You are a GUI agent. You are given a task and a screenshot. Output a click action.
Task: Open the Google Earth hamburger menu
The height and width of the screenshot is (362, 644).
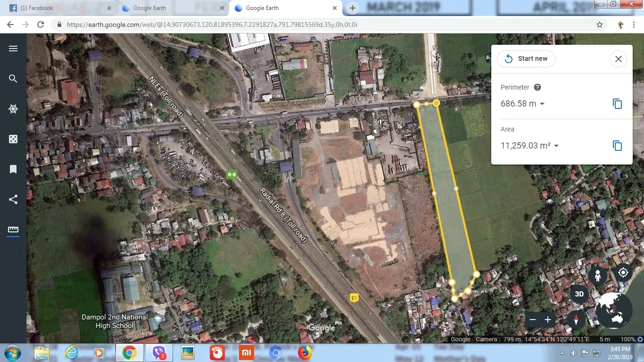pos(13,49)
